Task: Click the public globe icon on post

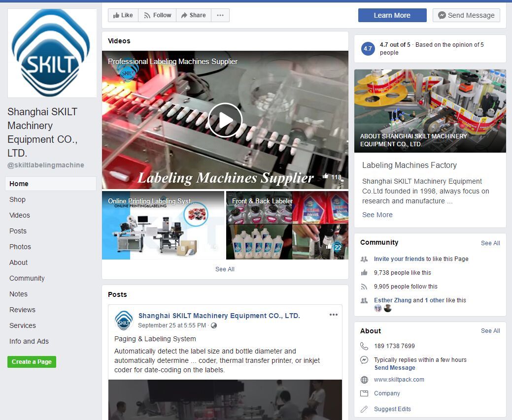Action: point(214,325)
